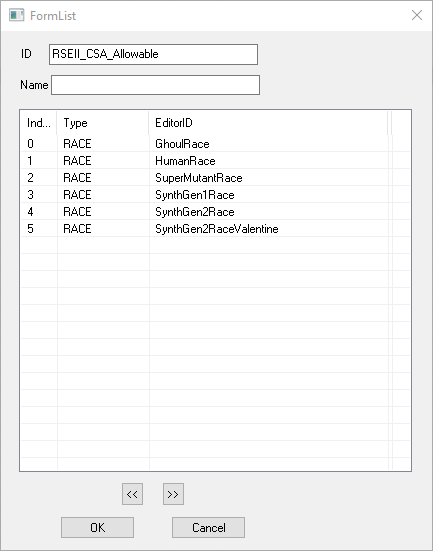Go to next form with >> button
433x551 pixels.
173,494
